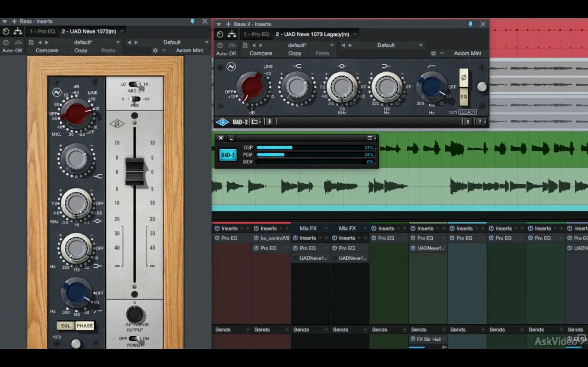
Task: Click the Compare button in Bass 2 plugin header
Action: point(261,53)
